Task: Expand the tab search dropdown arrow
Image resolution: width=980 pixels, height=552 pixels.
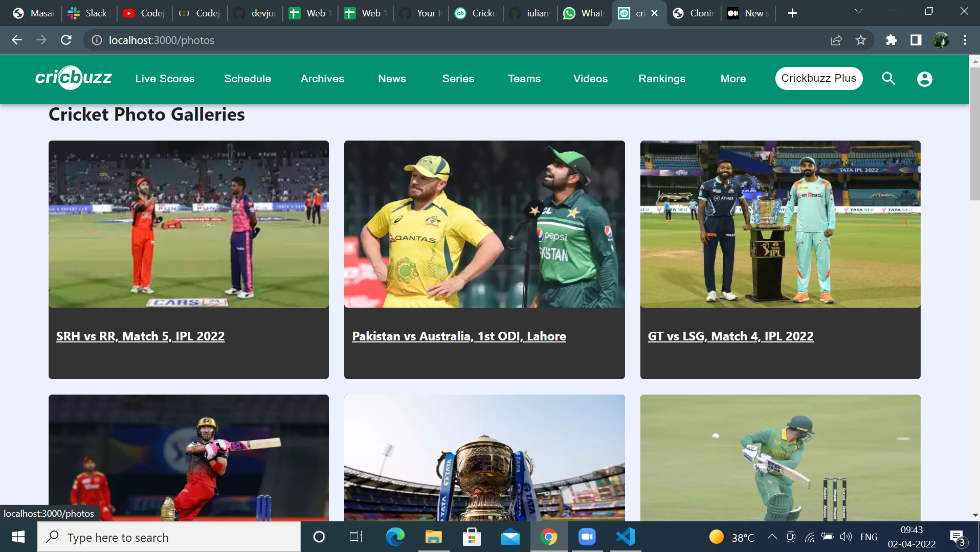Action: click(x=859, y=11)
